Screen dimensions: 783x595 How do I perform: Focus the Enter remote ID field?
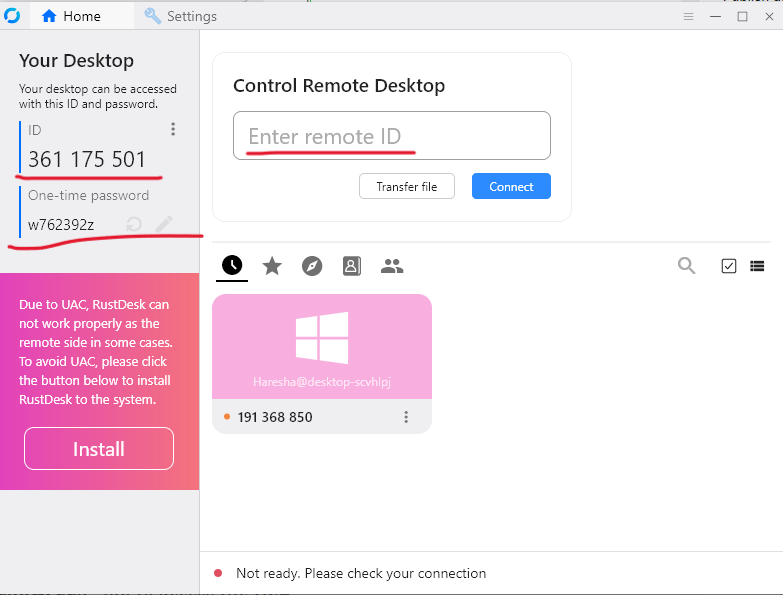[x=391, y=136]
